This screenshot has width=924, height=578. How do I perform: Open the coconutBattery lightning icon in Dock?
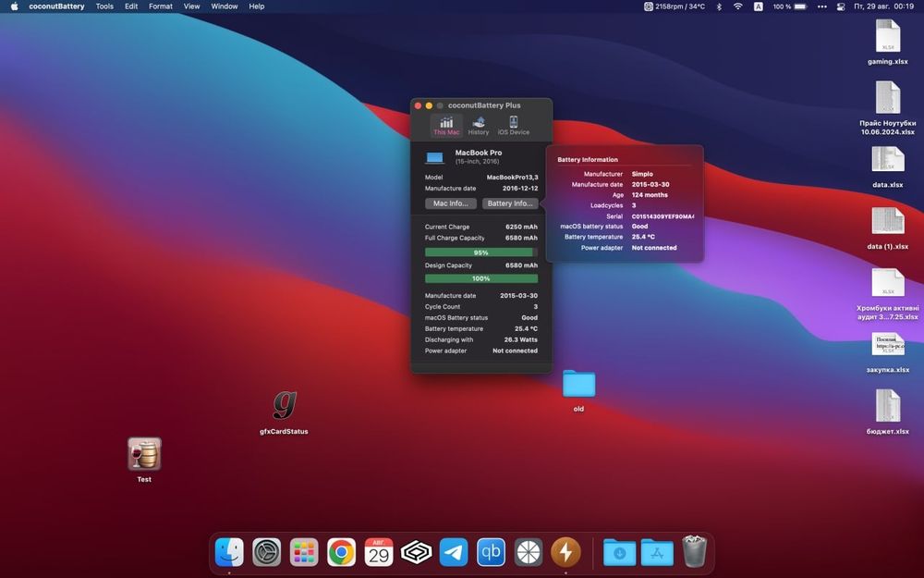565,553
